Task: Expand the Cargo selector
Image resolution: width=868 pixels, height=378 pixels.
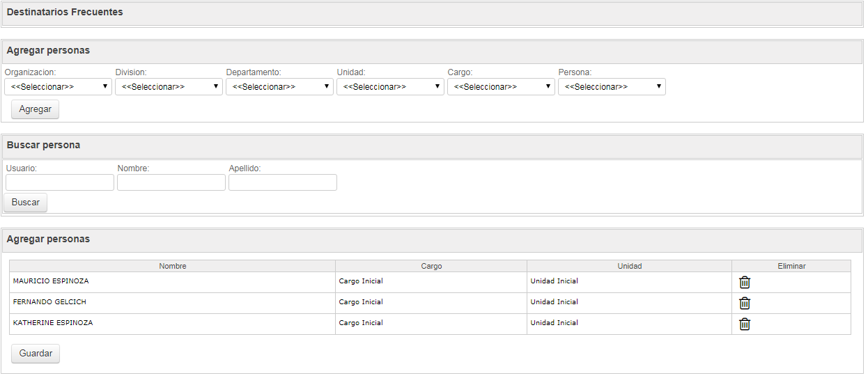Action: coord(501,86)
